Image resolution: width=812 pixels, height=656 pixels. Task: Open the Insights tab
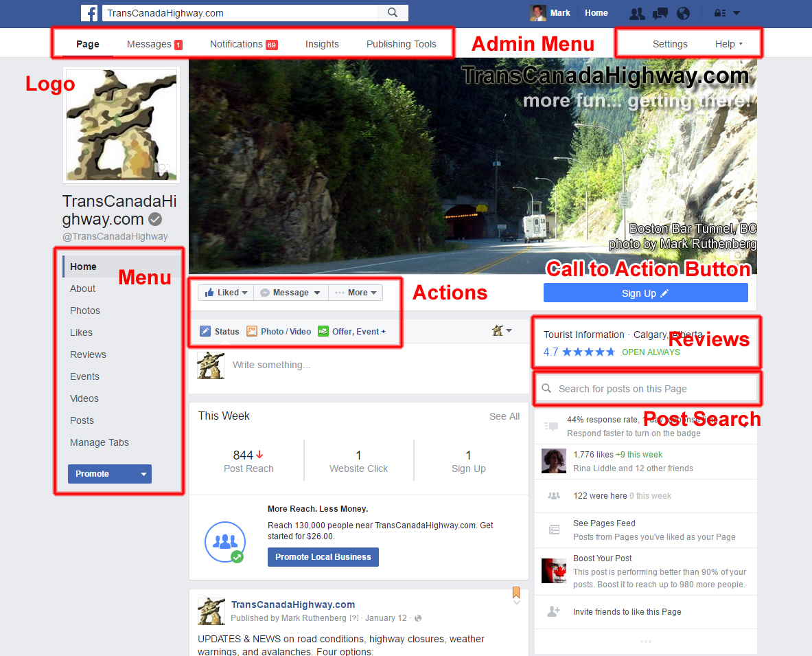[x=322, y=44]
